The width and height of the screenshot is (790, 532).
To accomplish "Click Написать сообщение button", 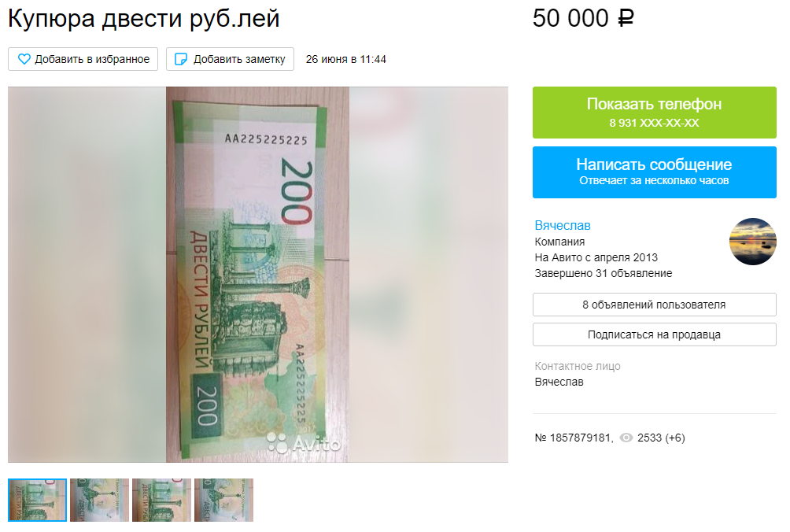I will pyautogui.click(x=655, y=172).
